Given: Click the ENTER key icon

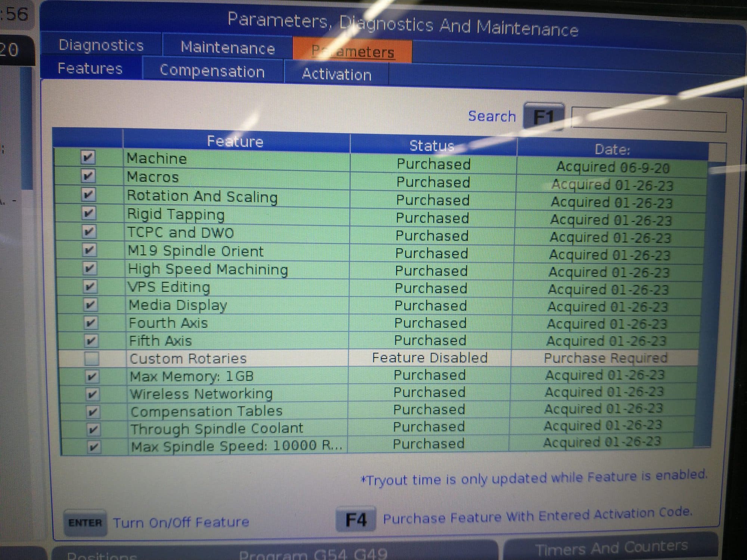Looking at the screenshot, I should [85, 522].
